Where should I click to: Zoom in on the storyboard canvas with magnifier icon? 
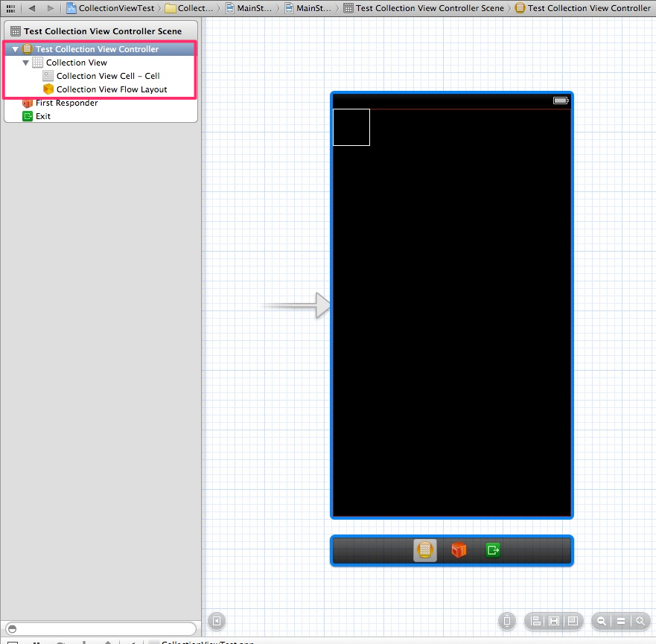(x=640, y=621)
